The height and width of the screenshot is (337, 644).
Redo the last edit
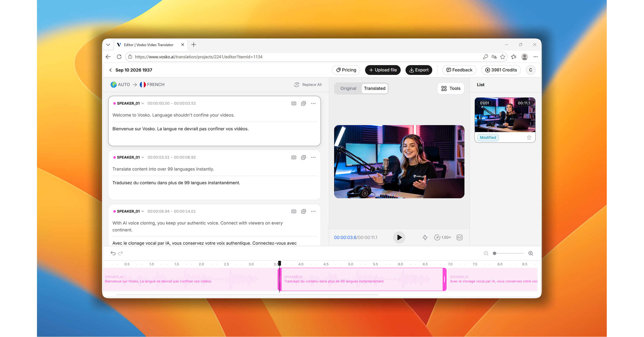pyautogui.click(x=120, y=253)
